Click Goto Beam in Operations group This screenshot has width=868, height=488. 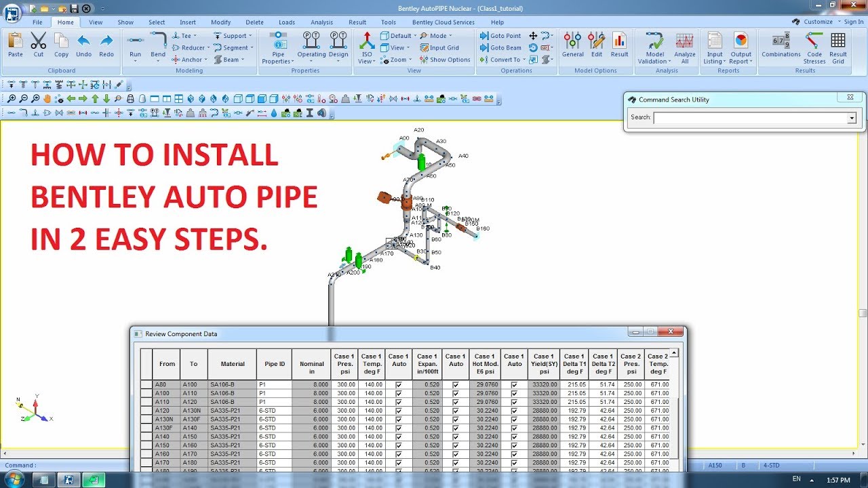(500, 47)
